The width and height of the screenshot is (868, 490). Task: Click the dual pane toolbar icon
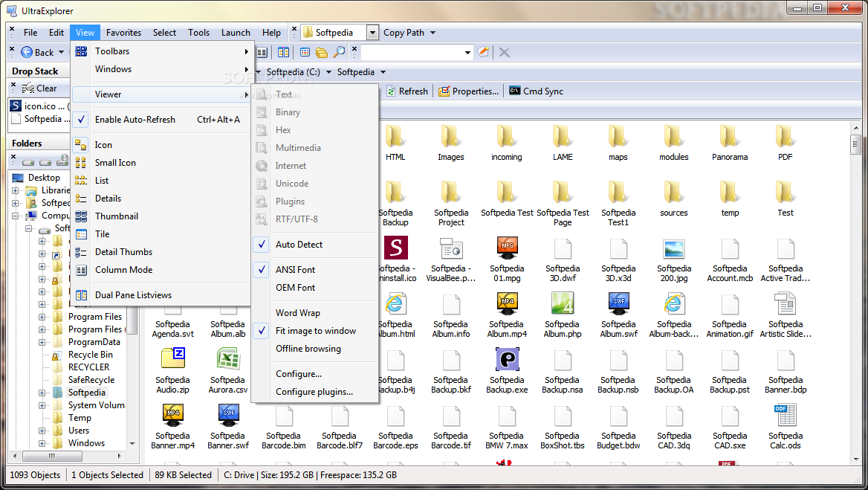[x=283, y=53]
